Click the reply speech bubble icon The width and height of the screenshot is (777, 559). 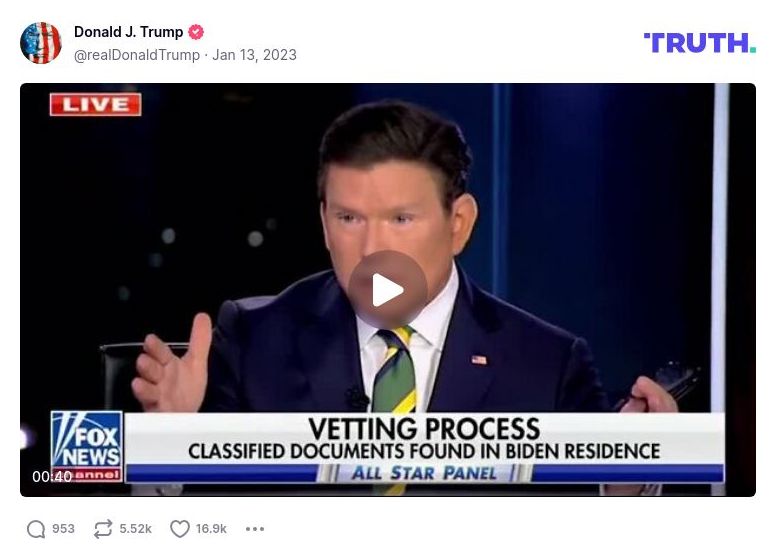coord(36,529)
